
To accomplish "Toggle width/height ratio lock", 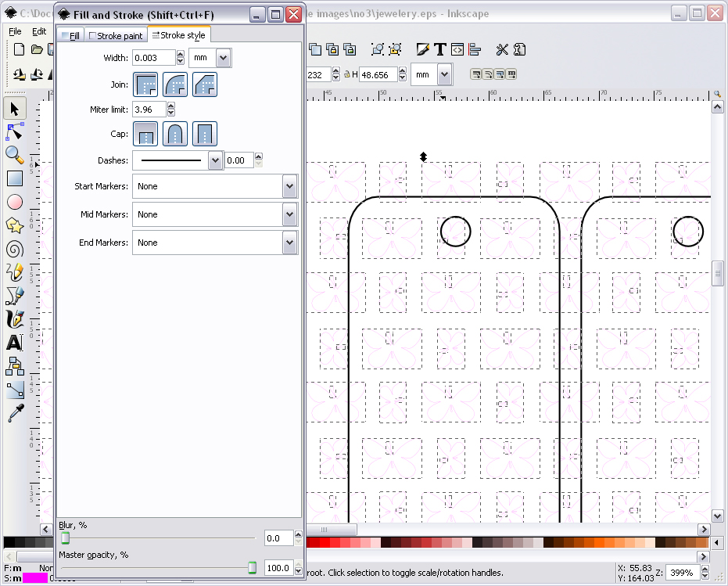I will point(347,74).
